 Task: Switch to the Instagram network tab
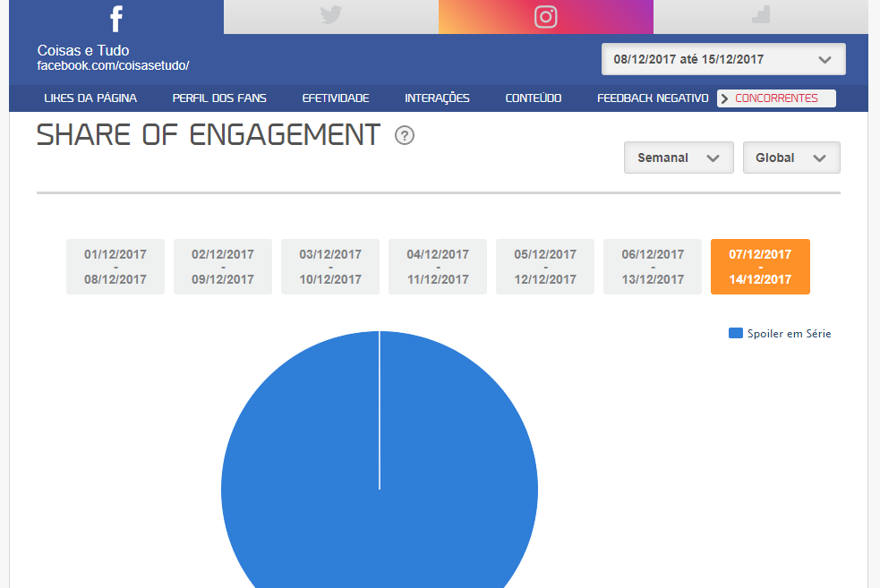click(x=546, y=17)
